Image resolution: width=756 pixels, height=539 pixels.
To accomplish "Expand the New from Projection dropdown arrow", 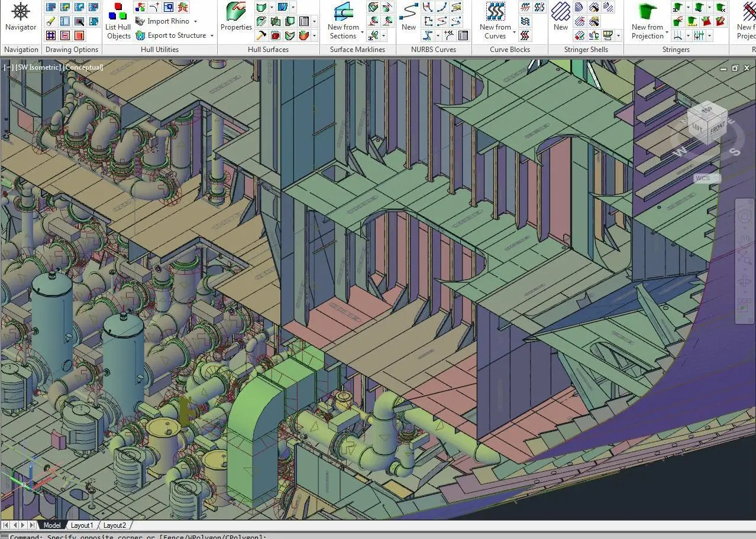I will pyautogui.click(x=667, y=32).
